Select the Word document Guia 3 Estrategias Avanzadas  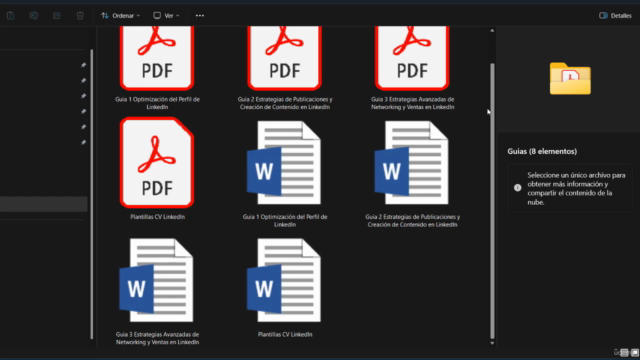tap(157, 291)
